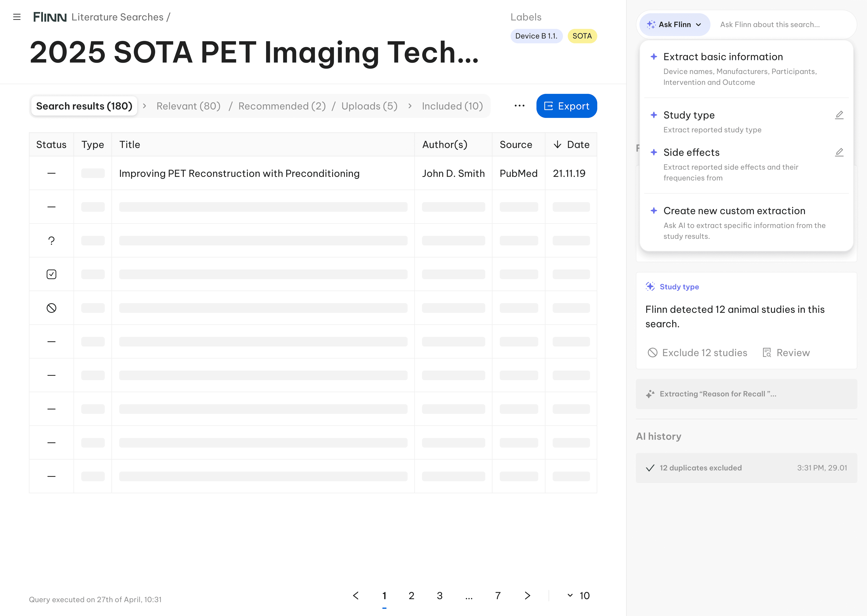Click the Export button
The height and width of the screenshot is (616, 867).
click(566, 106)
